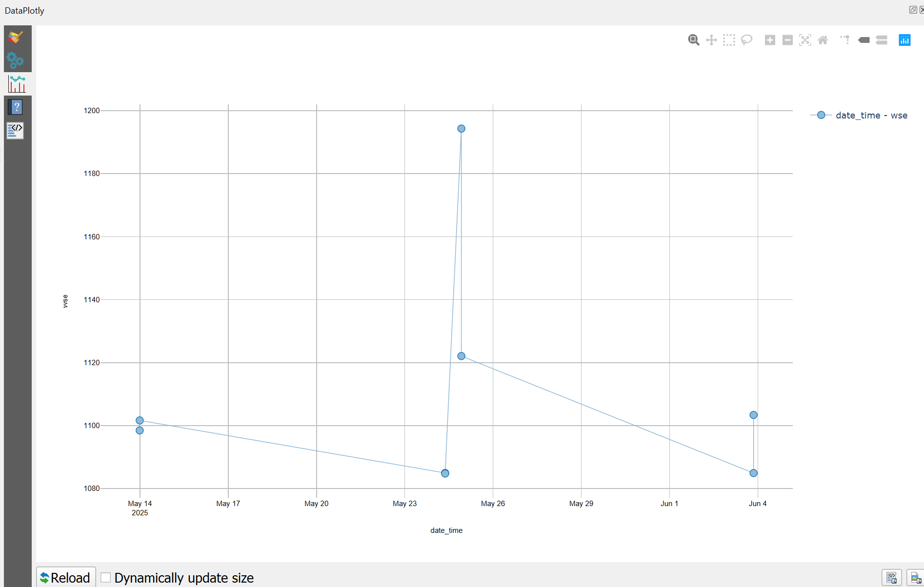Viewport: 924px width, 587px height.
Task: Enable Dynamically update size checkbox
Action: tap(105, 578)
